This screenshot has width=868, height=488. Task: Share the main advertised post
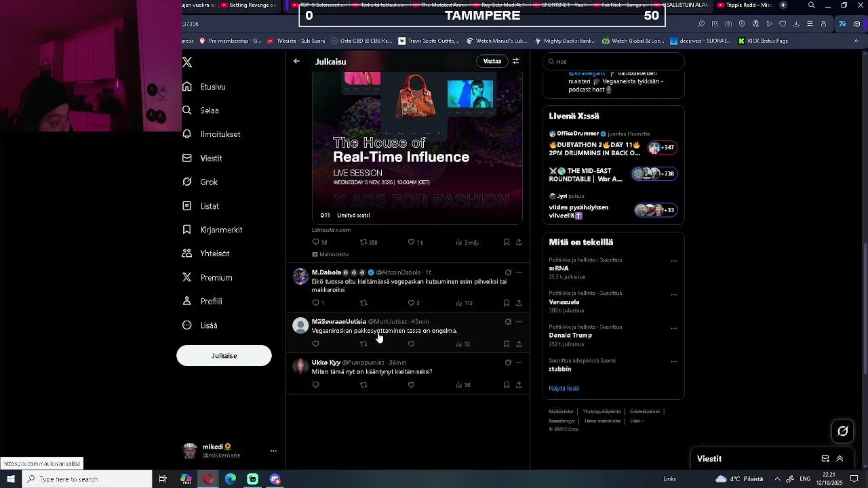[519, 242]
